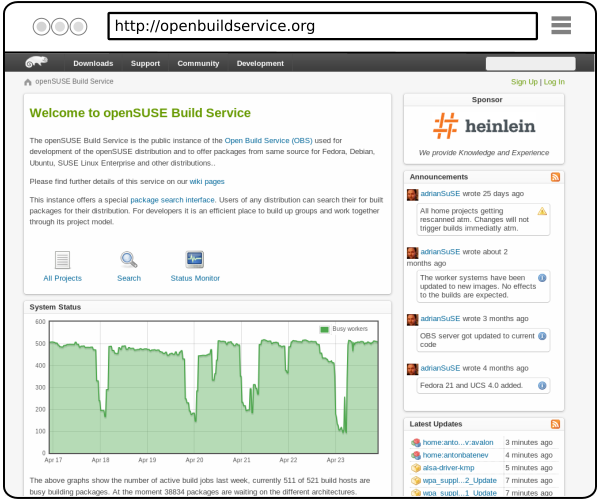The width and height of the screenshot is (600, 500).
Task: Click info icon on OBS server announcement
Action: tap(542, 336)
